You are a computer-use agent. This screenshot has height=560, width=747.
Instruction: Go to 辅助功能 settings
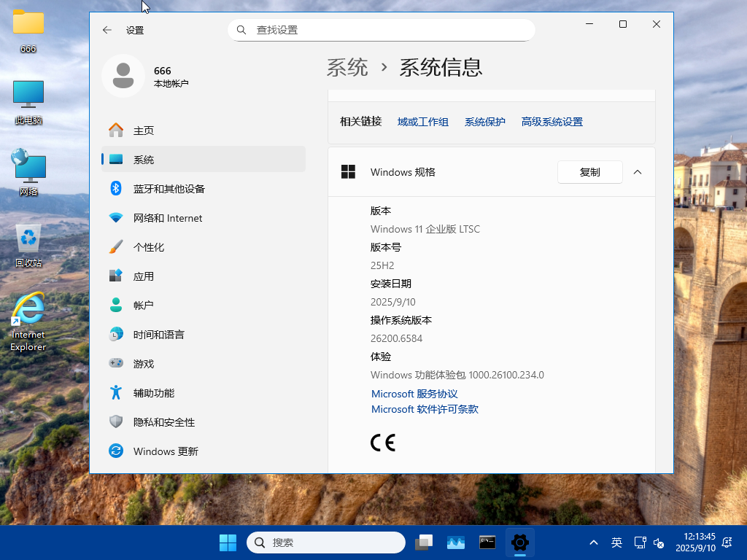point(204,392)
